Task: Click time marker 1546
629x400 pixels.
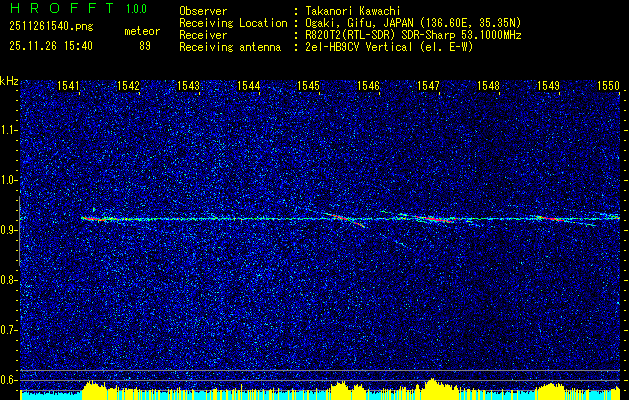Action: point(368,86)
